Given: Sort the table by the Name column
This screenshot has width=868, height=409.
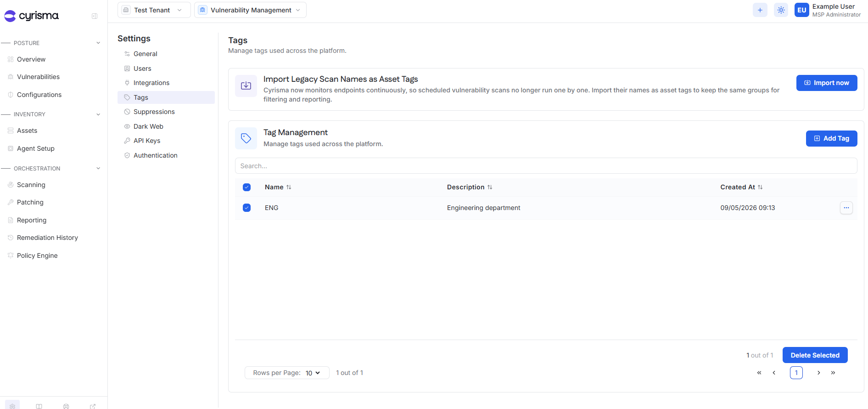Looking at the screenshot, I should coord(278,187).
